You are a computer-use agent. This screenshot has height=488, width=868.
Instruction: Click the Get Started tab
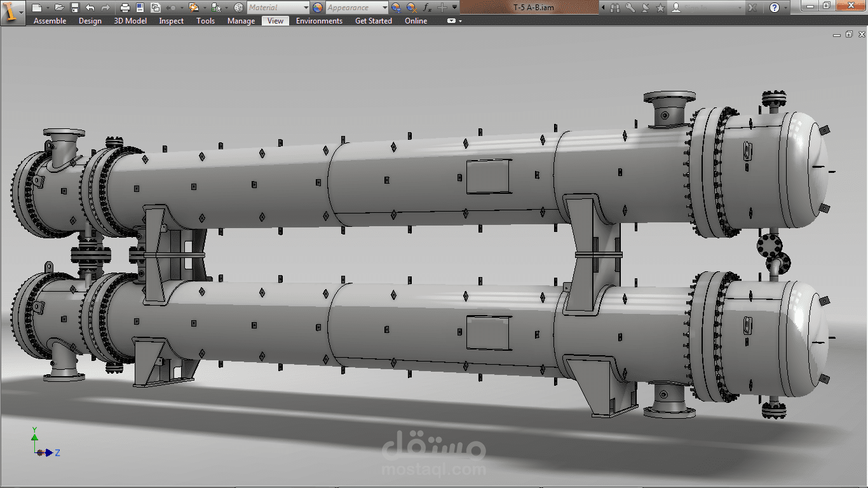click(x=373, y=20)
